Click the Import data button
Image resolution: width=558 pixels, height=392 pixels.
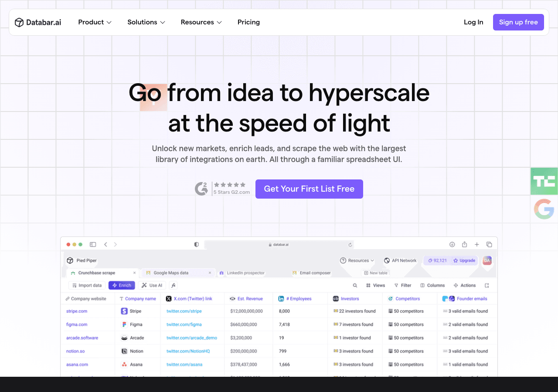[87, 285]
